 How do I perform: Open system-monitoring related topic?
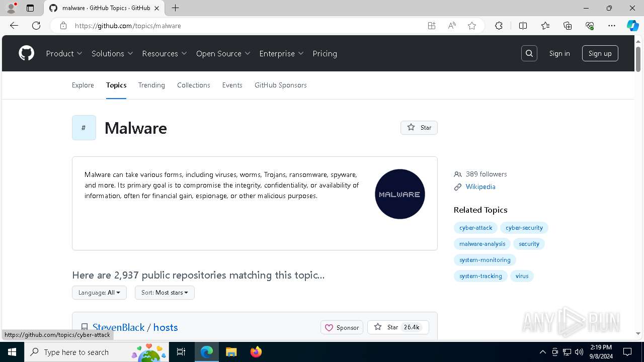point(485,260)
